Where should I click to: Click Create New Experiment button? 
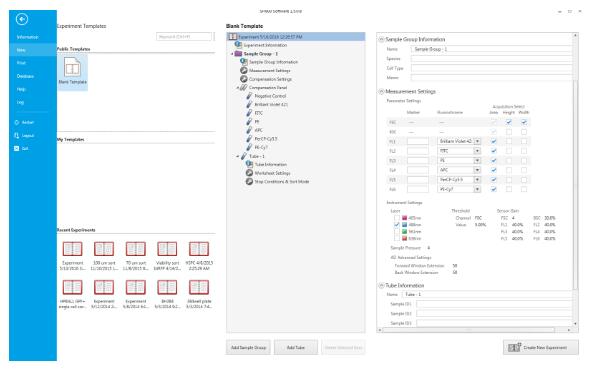pos(541,348)
